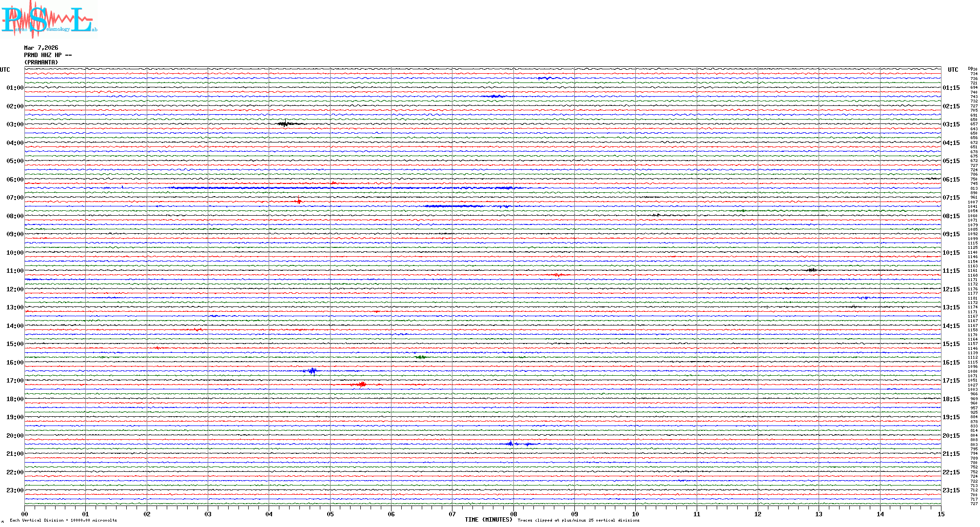
Task: Click the blue event burst near 16:30 trace
Action: (312, 371)
